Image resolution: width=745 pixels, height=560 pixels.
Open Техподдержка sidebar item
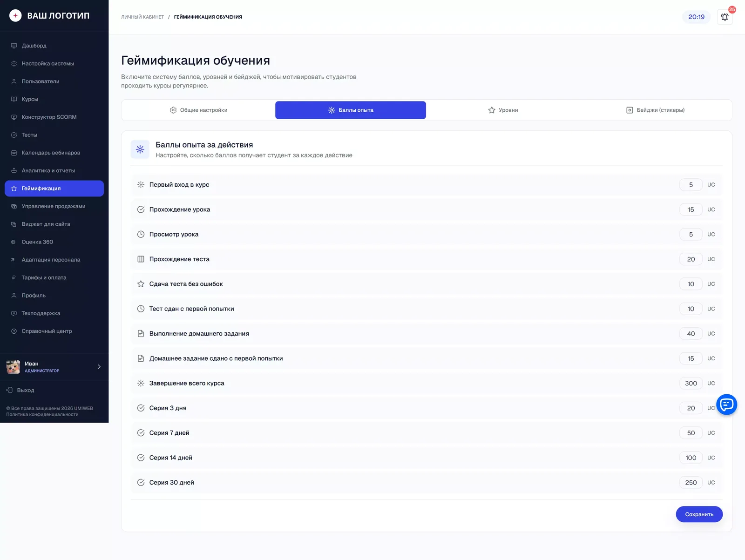pyautogui.click(x=54, y=313)
